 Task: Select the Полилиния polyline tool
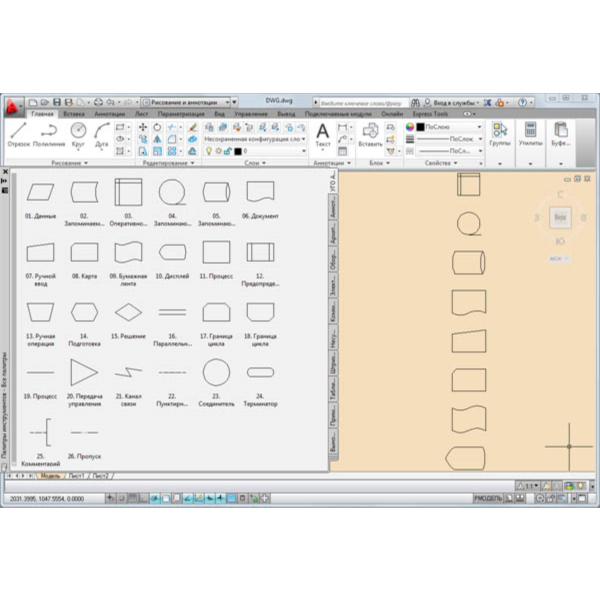[49, 135]
